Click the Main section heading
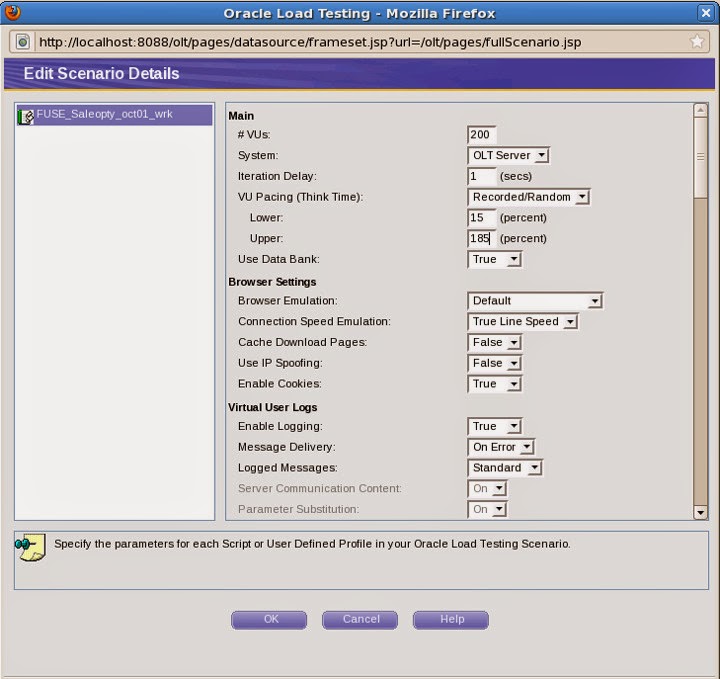 [241, 116]
